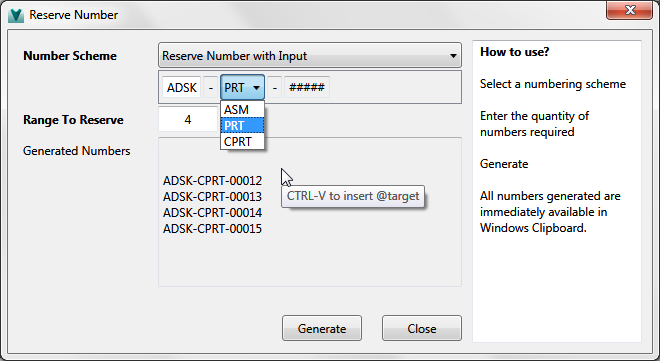Open the Number Scheme dropdown
Screen dimensions: 660x361
pyautogui.click(x=310, y=55)
